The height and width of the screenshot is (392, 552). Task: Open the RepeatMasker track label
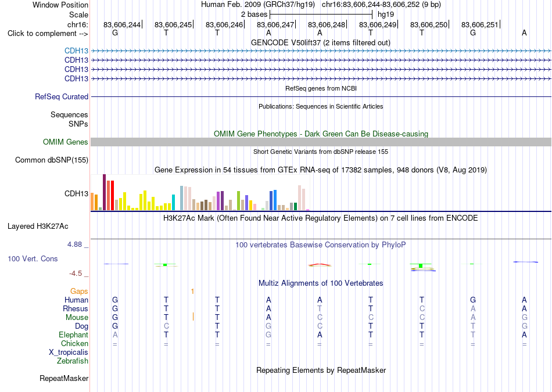pyautogui.click(x=64, y=378)
